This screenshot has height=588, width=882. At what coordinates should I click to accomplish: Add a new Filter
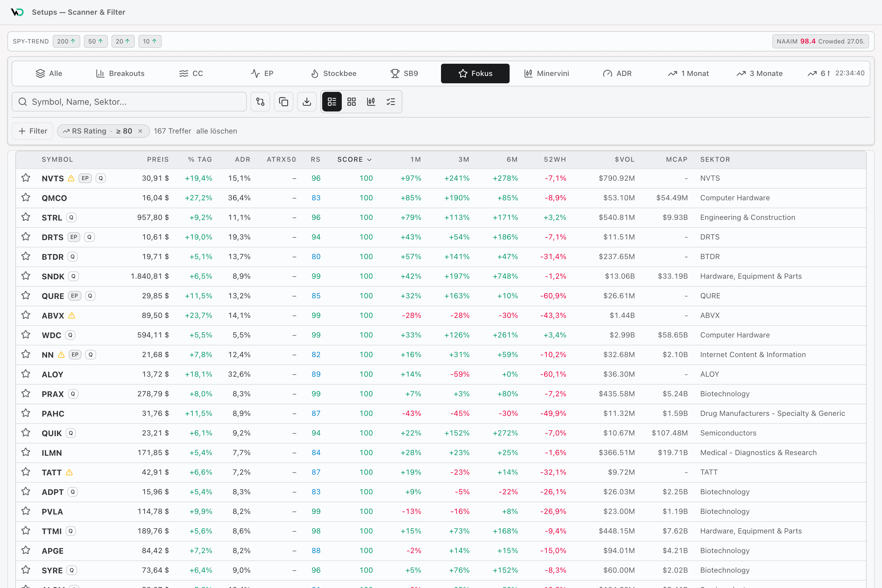pos(33,131)
